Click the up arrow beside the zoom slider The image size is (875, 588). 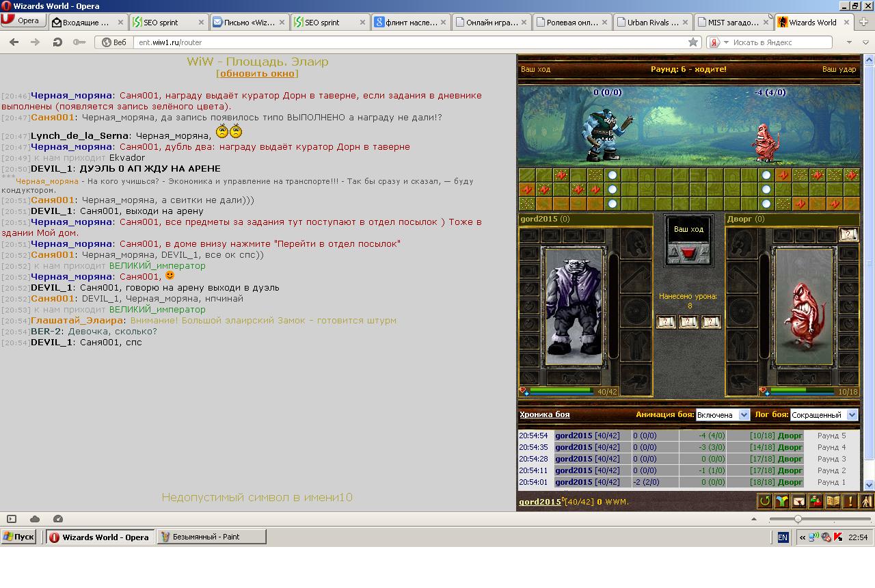point(754,519)
